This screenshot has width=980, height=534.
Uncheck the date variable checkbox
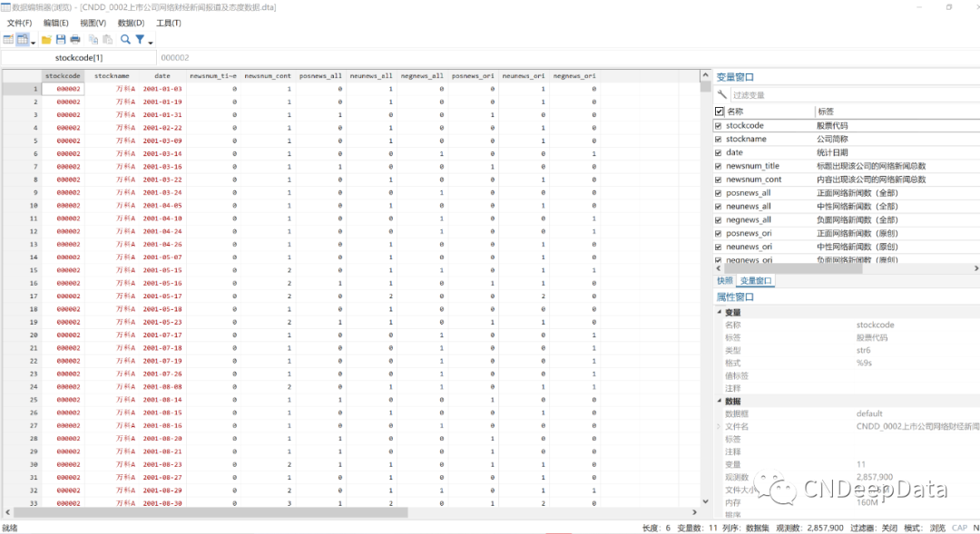point(718,152)
